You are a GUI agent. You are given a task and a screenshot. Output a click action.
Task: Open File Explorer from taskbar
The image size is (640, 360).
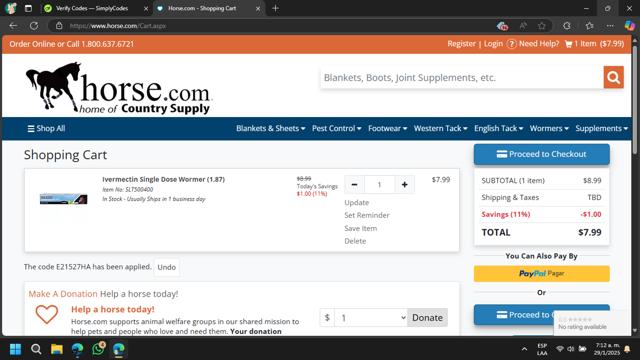pos(57,349)
